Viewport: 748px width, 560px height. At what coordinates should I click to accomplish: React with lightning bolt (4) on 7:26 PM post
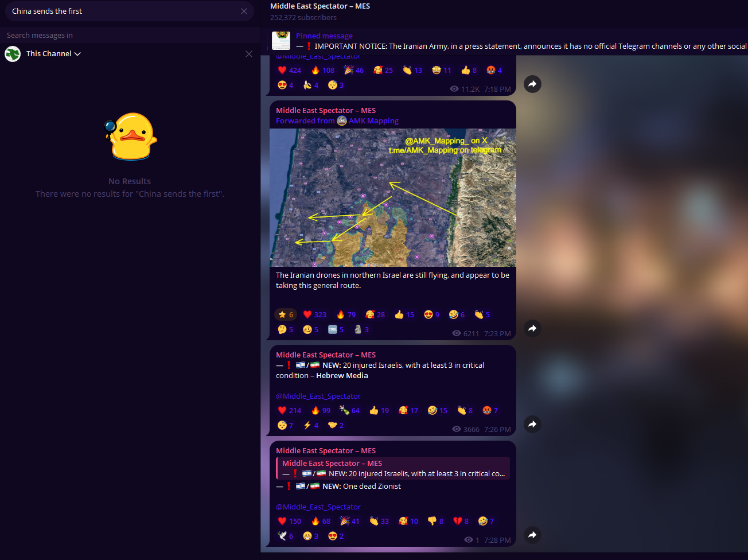311,426
